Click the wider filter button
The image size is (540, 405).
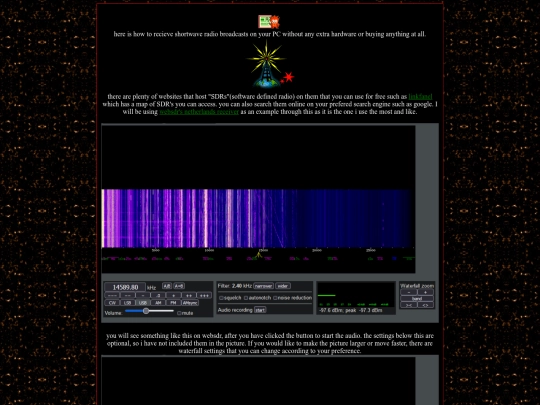pos(283,286)
